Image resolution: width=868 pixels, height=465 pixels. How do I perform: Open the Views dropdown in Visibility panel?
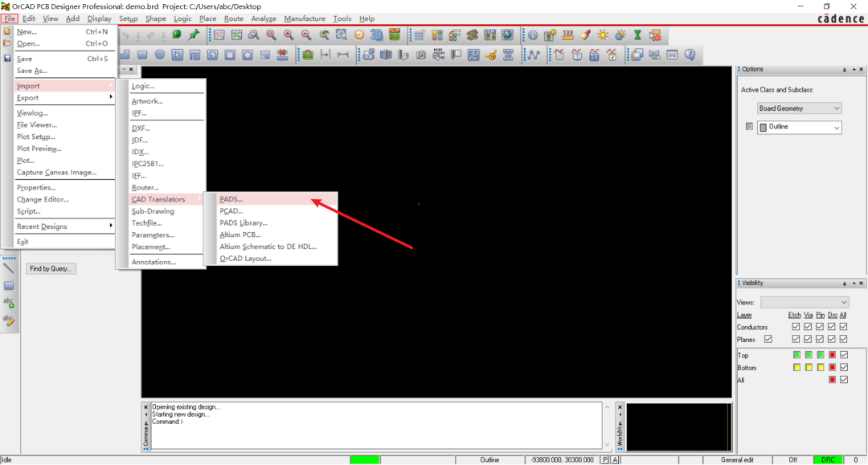point(805,303)
